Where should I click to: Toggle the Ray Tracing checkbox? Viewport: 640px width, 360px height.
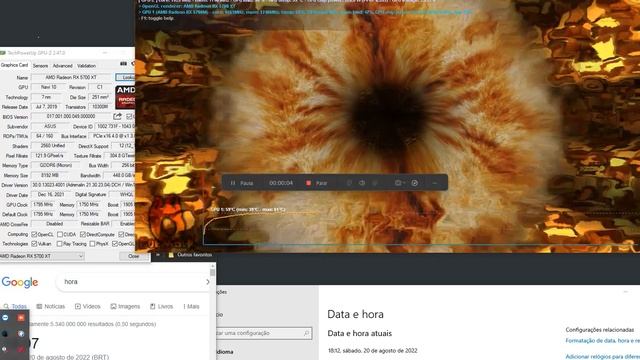coord(60,244)
